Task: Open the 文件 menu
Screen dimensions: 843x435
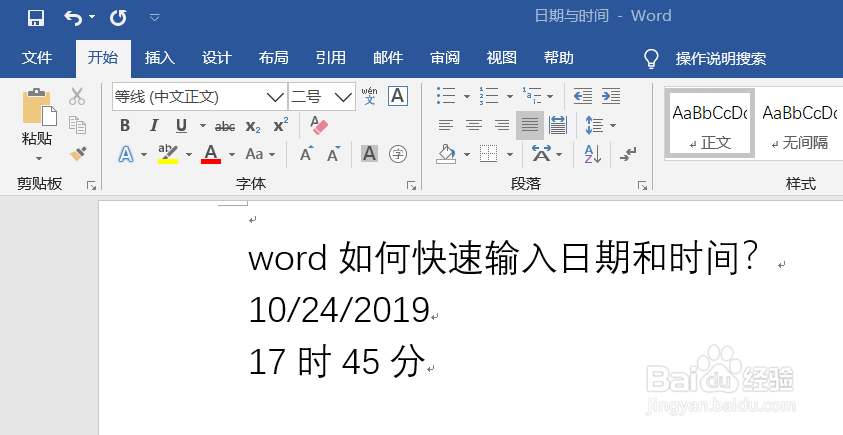Action: (37, 58)
